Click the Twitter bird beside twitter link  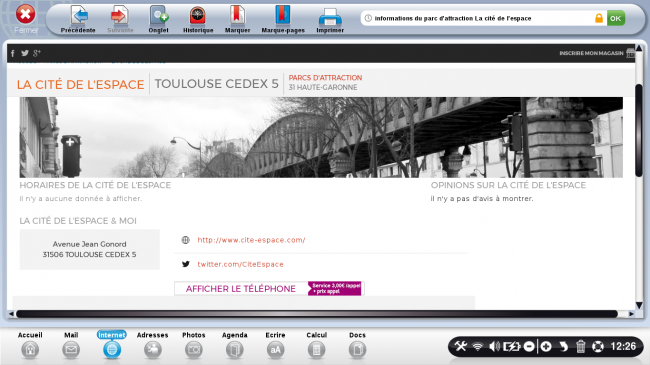tap(186, 264)
